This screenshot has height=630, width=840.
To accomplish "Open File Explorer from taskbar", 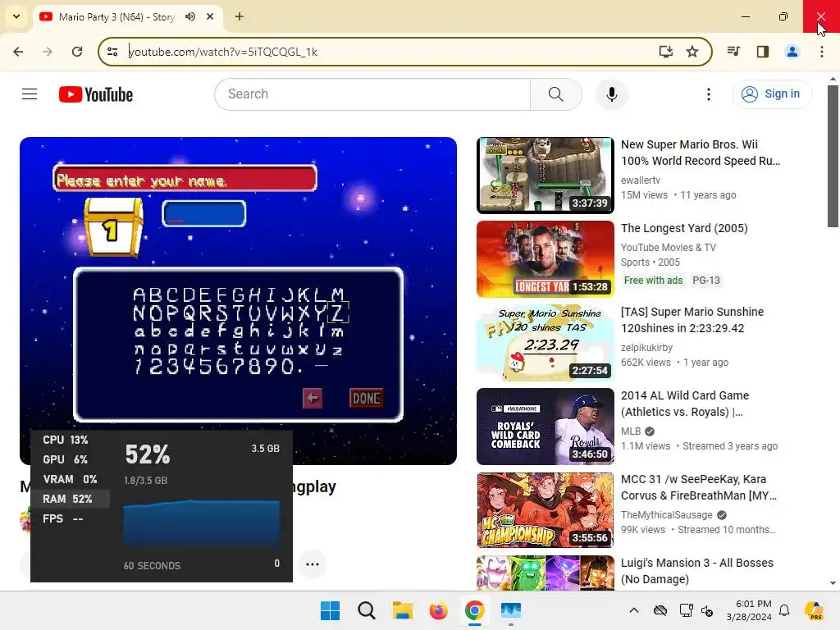I will point(402,610).
